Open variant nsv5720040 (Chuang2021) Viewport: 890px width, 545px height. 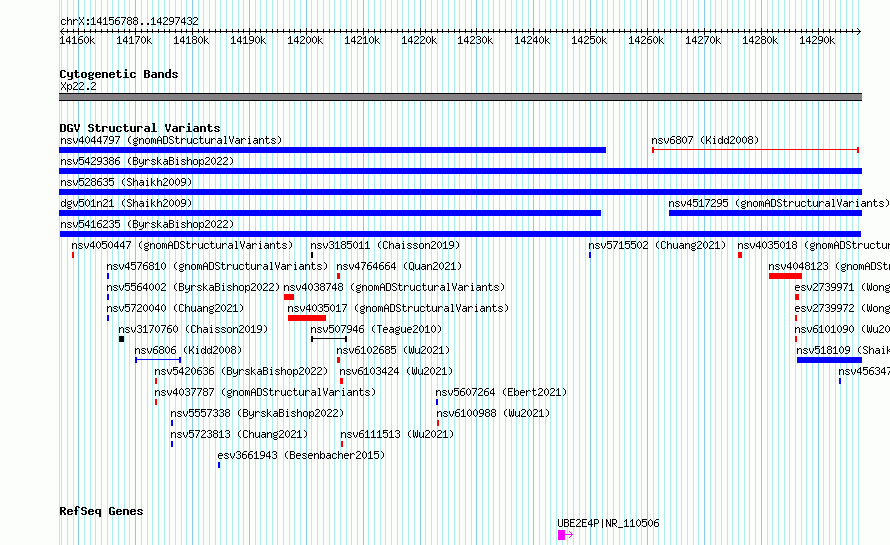[x=175, y=308]
